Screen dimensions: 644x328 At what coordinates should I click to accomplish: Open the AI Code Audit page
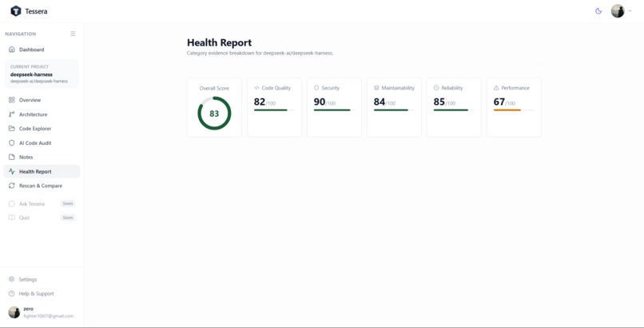[x=42, y=142]
